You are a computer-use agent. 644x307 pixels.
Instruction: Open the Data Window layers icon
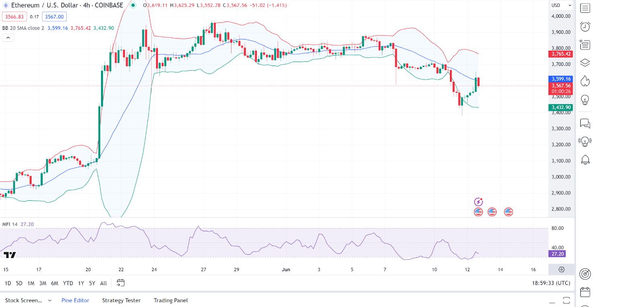click(x=585, y=63)
